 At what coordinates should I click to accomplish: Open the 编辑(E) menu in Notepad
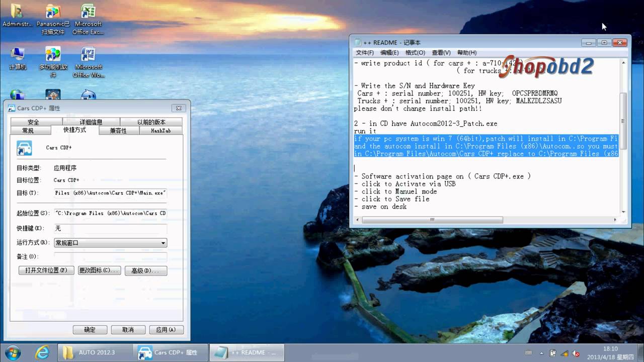pos(389,53)
